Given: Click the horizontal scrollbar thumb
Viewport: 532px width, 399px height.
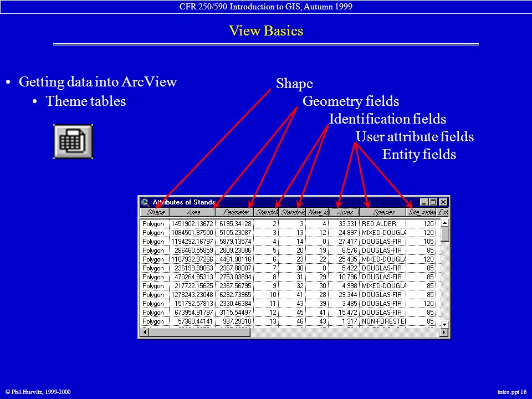Looking at the screenshot, I should 199,332.
